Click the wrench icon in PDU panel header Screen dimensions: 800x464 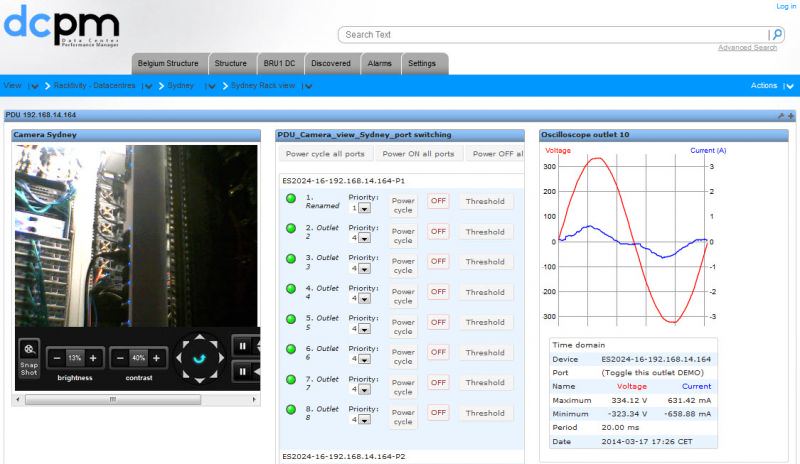[x=781, y=116]
